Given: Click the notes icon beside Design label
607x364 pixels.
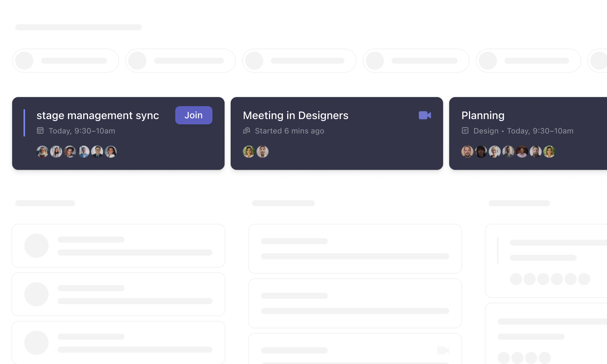Looking at the screenshot, I should point(465,131).
